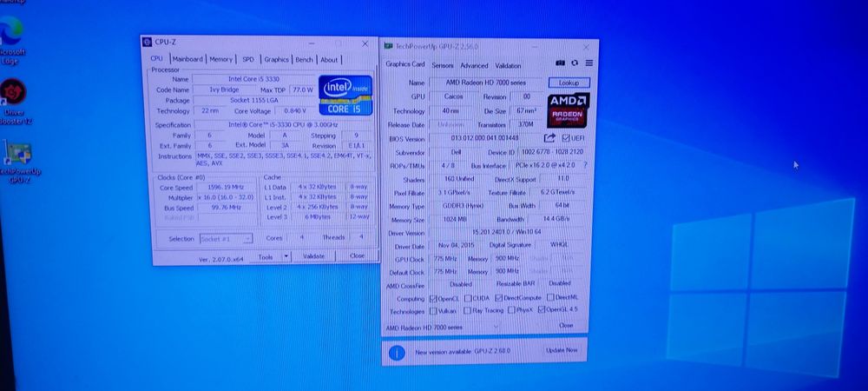Click the Level 3 cache value 6 MBytes
868x391 pixels.
[317, 217]
